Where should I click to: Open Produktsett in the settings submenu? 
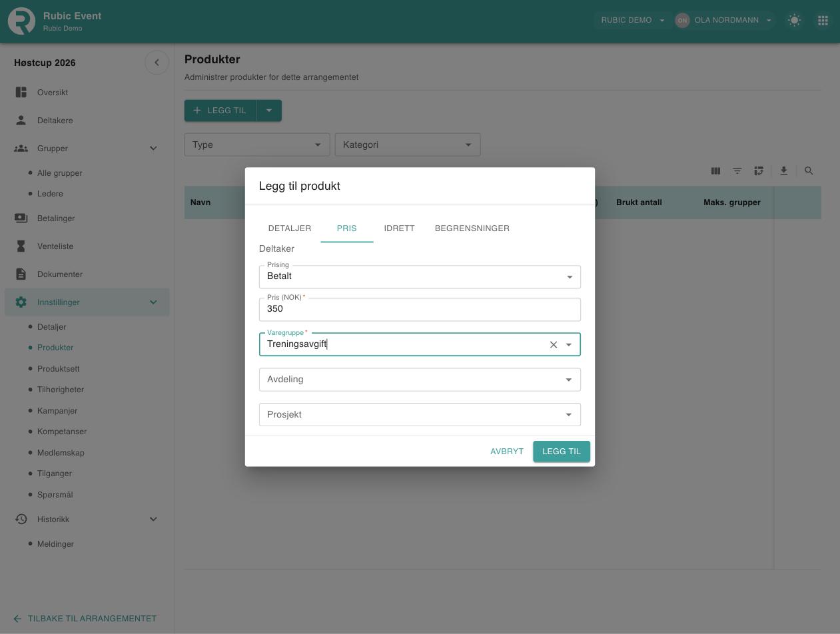59,369
